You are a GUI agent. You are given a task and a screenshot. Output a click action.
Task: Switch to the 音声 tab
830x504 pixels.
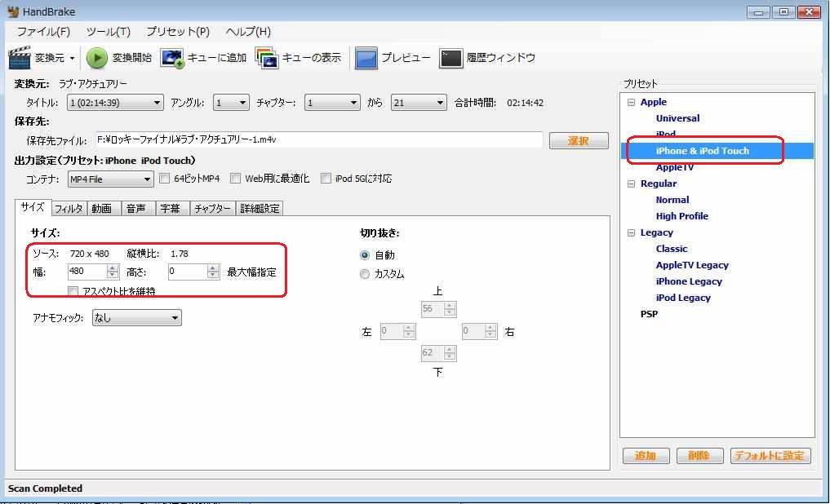[x=135, y=209]
